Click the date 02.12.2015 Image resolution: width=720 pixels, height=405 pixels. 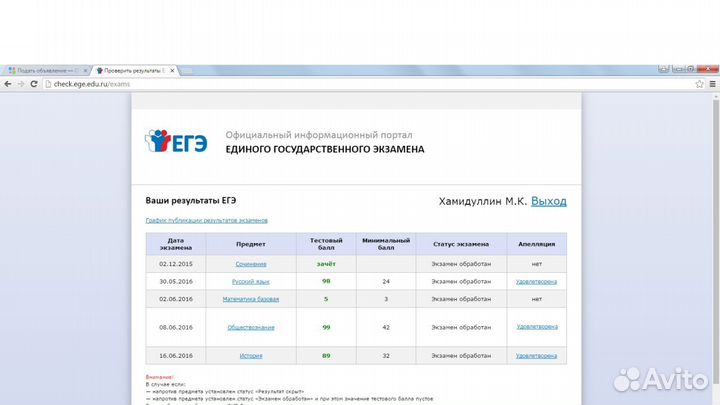coord(176,264)
